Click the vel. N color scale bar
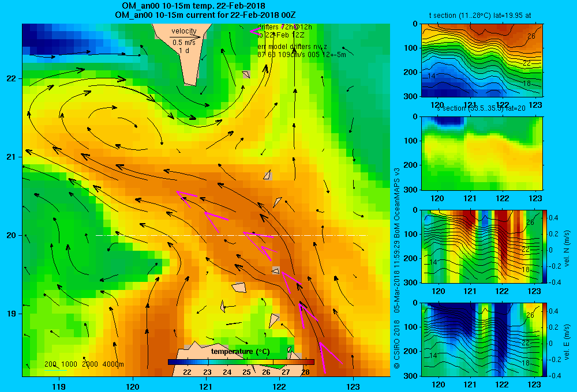Screen dimensions: 577x392 (545, 246)
